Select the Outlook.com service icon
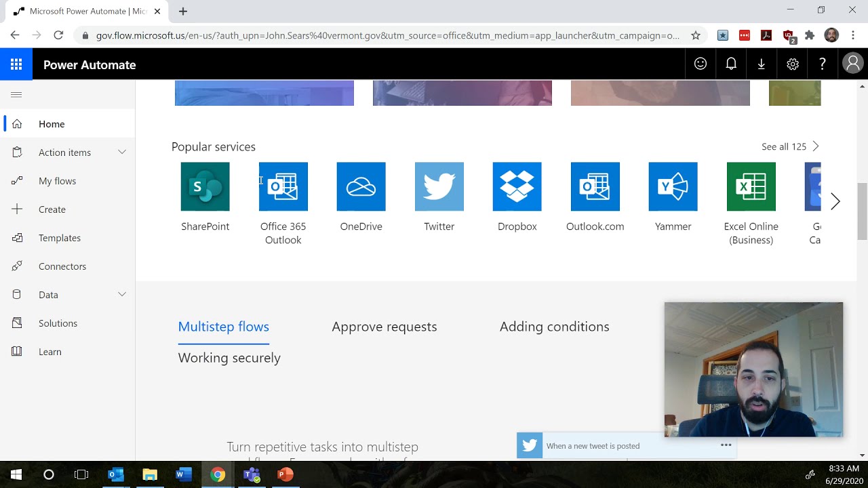The width and height of the screenshot is (868, 488). click(595, 186)
